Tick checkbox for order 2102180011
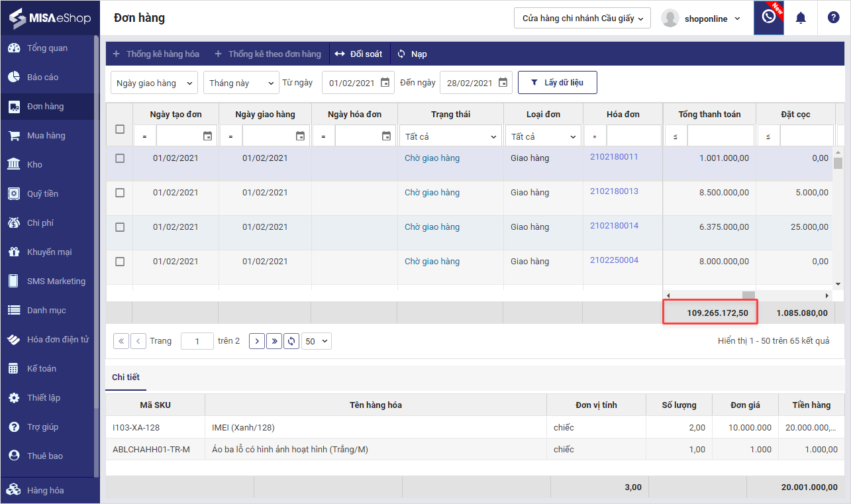The image size is (851, 504). click(120, 158)
